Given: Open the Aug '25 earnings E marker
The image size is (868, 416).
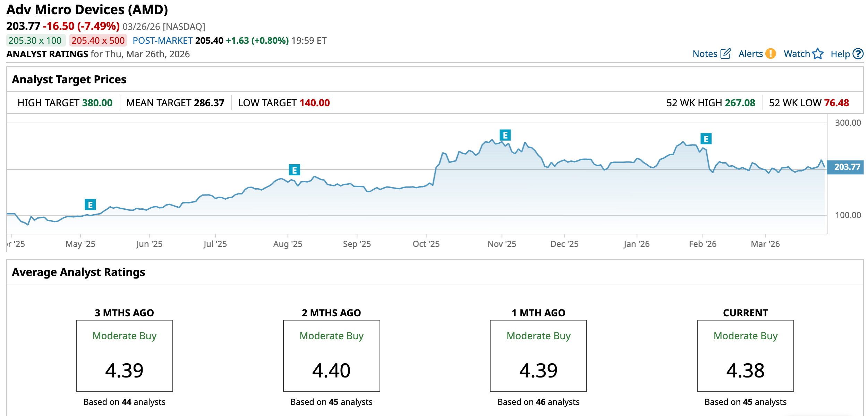Looking at the screenshot, I should click(294, 170).
